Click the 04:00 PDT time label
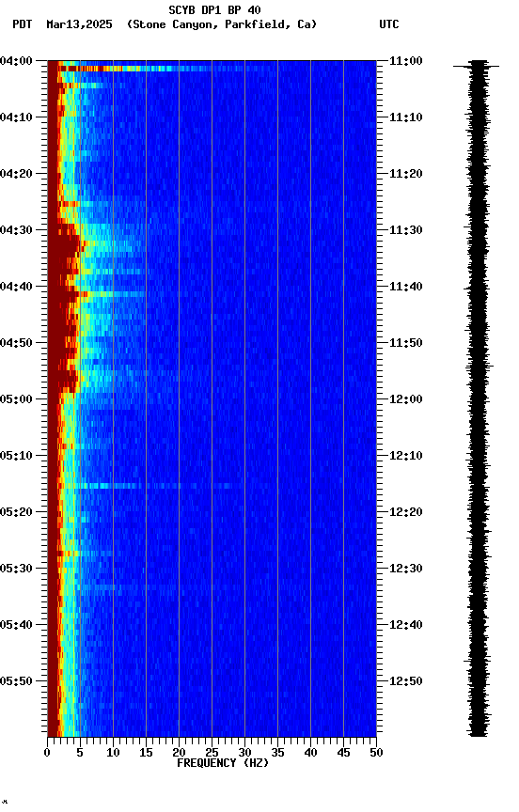 16,61
